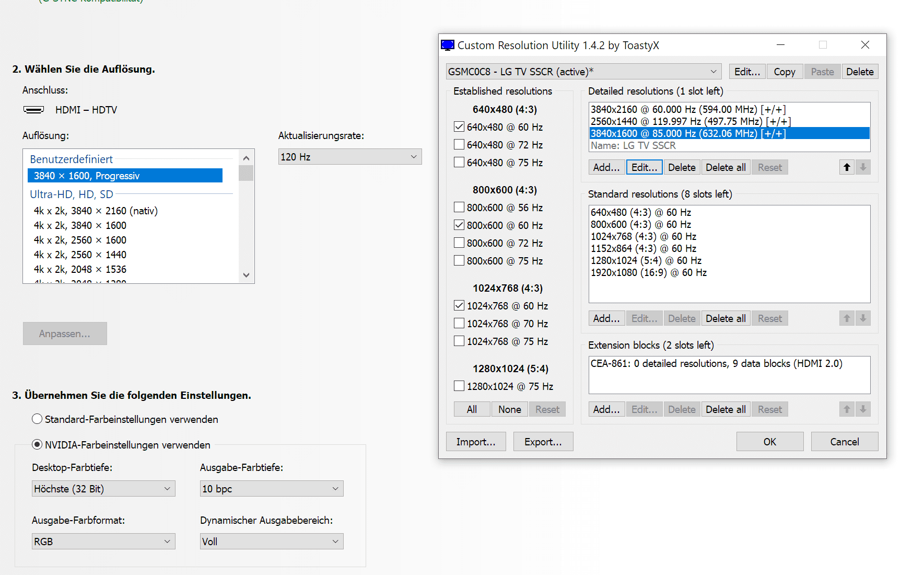Click Add... under Detailed resolutions
This screenshot has width=924, height=575.
click(x=606, y=167)
